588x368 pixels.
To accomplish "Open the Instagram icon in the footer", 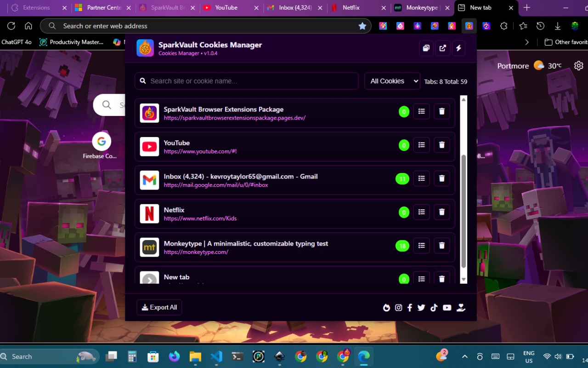I will 399,308.
